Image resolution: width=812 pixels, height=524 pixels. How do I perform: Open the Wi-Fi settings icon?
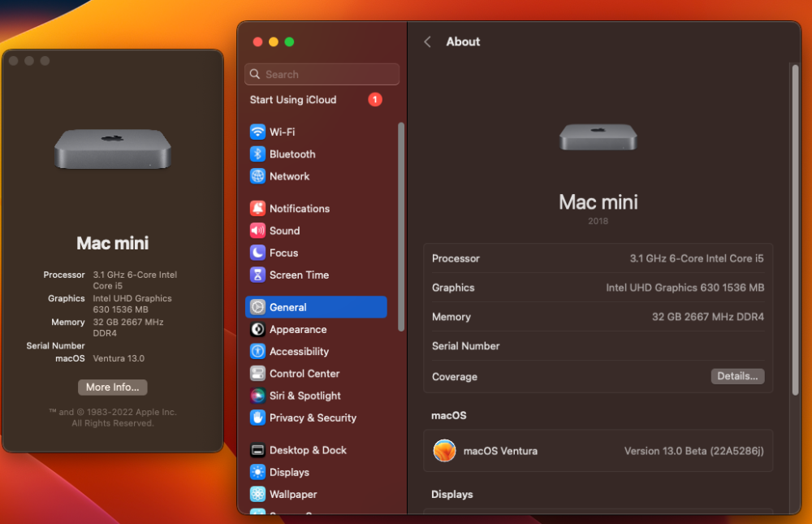click(257, 132)
